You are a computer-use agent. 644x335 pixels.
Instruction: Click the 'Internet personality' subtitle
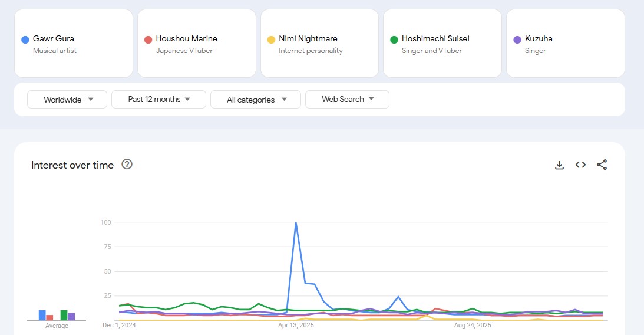click(311, 51)
